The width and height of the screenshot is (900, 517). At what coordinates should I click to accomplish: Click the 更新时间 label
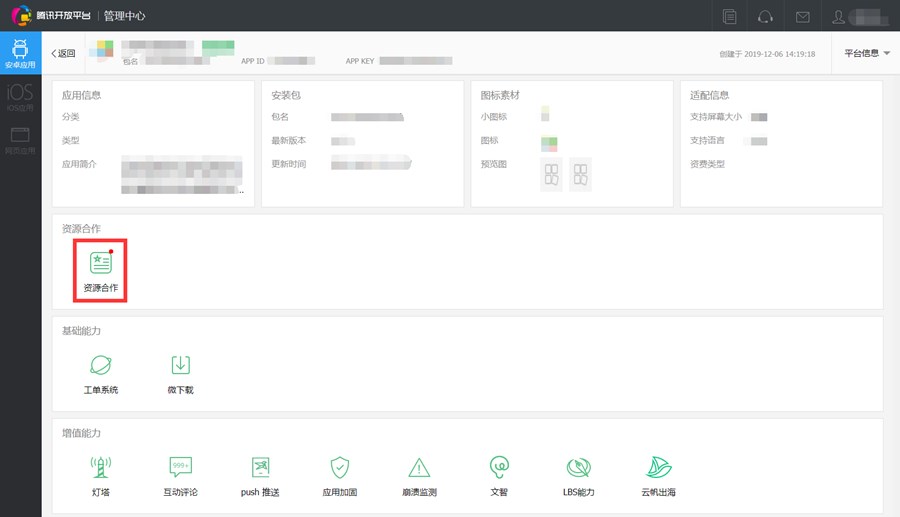289,164
